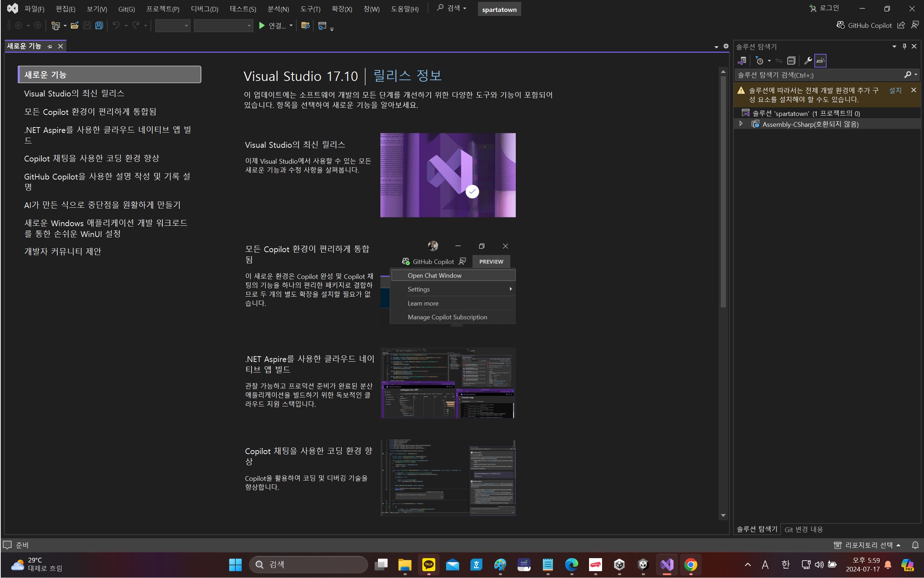Open the GitHub Copilot badge in the title bar
The width and height of the screenshot is (924, 578).
tap(864, 25)
